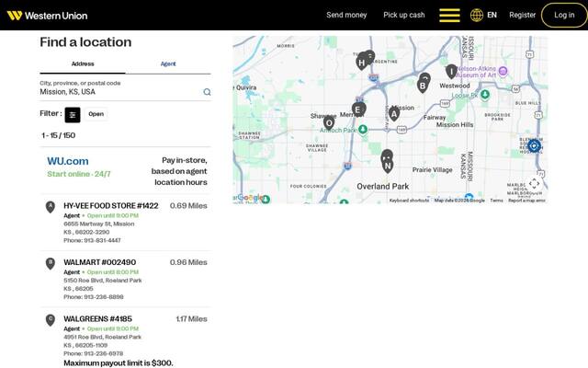Click the 0.69 Miles distance
This screenshot has width=588, height=368.
(188, 206)
